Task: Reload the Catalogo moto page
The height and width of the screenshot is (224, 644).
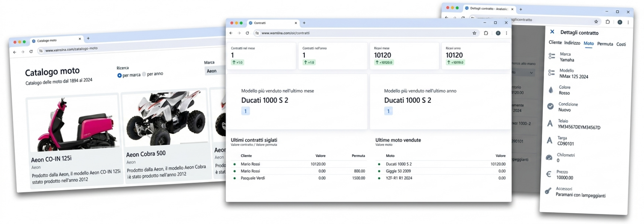Action: coord(31,51)
